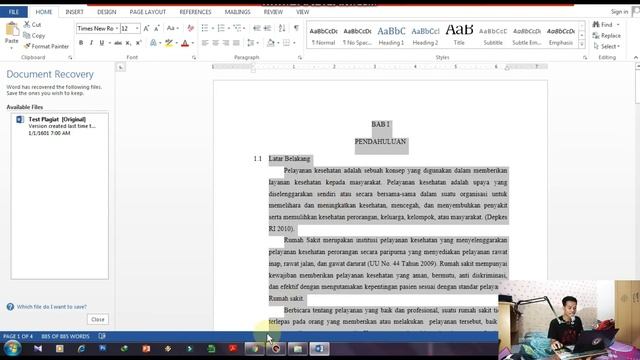Decrease paragraph indent

[256, 28]
